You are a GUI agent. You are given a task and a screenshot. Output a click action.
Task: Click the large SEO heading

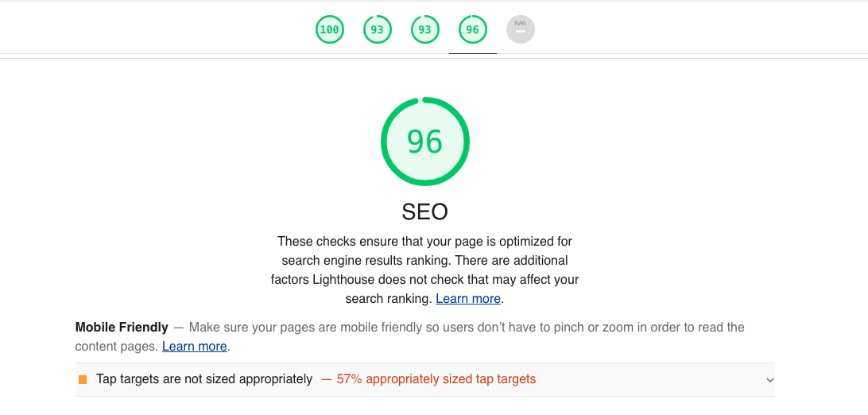point(424,212)
